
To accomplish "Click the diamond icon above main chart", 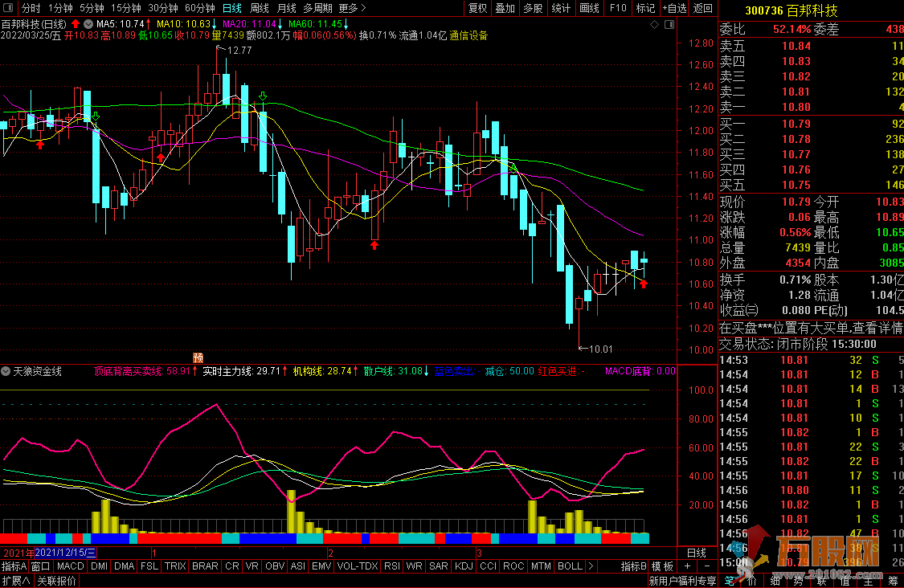I will point(654,24).
